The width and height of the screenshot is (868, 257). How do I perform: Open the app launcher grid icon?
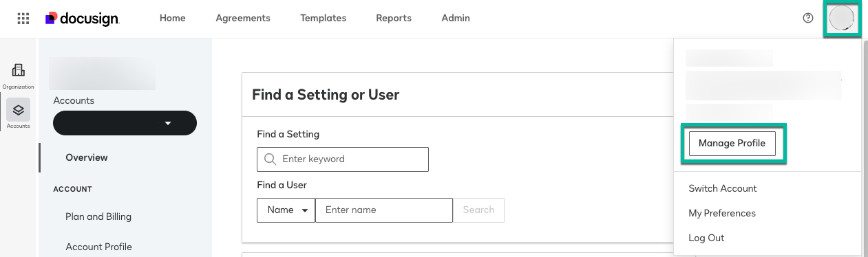pyautogui.click(x=23, y=19)
